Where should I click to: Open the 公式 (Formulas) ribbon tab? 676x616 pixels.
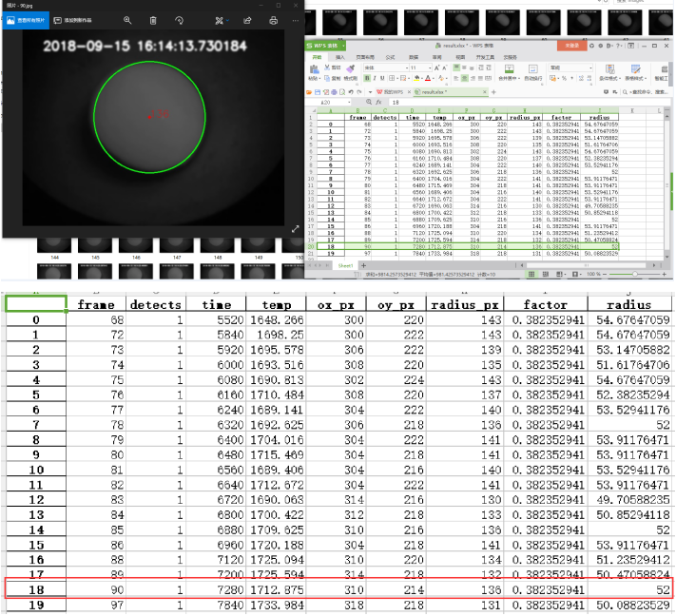pos(390,57)
